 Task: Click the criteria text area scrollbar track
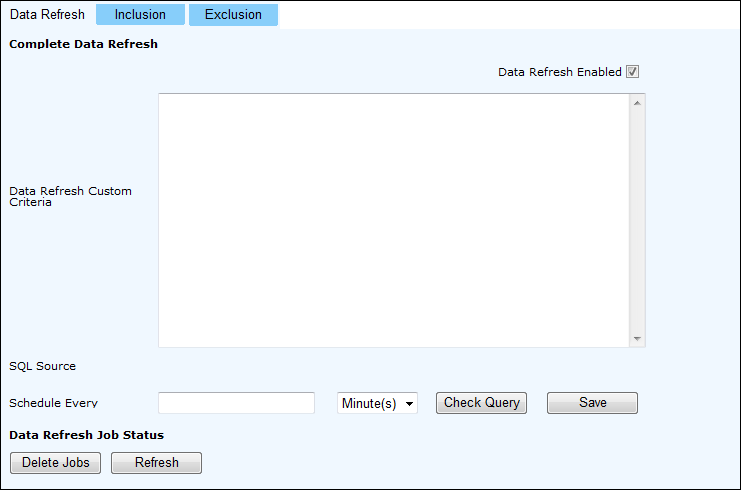pyautogui.click(x=637, y=220)
